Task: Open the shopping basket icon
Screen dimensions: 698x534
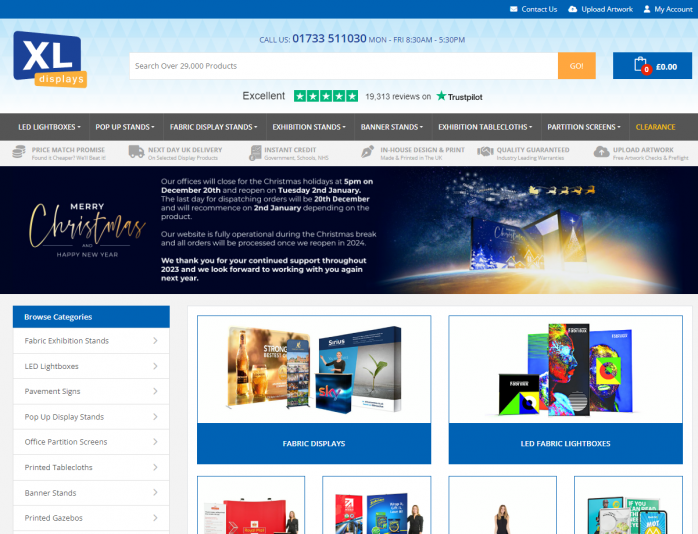Action: tap(641, 65)
